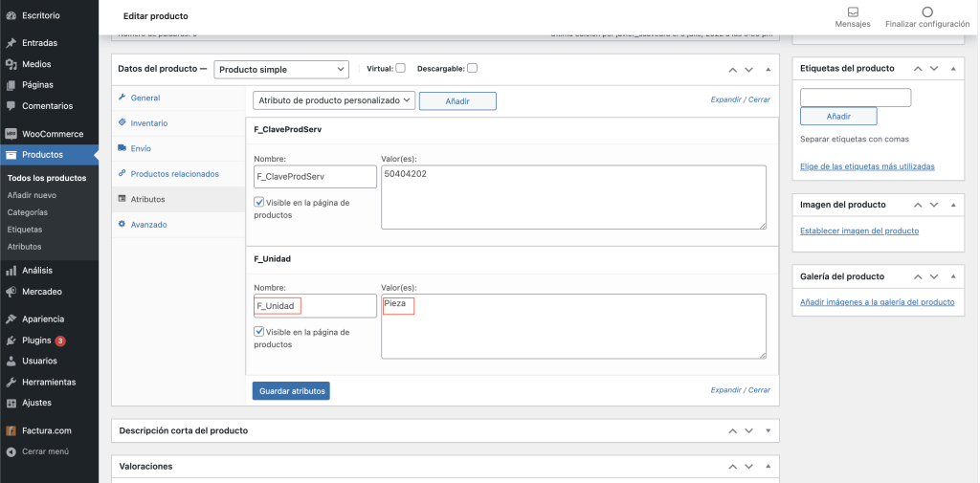
Task: Toggle the Virtual checkbox
Action: pos(401,68)
